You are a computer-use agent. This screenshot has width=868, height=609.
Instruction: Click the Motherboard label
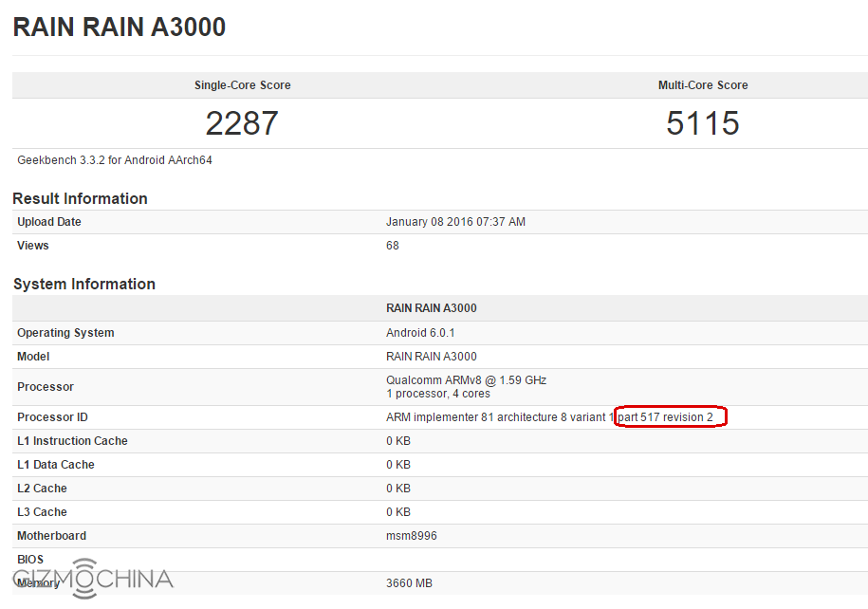click(51, 535)
